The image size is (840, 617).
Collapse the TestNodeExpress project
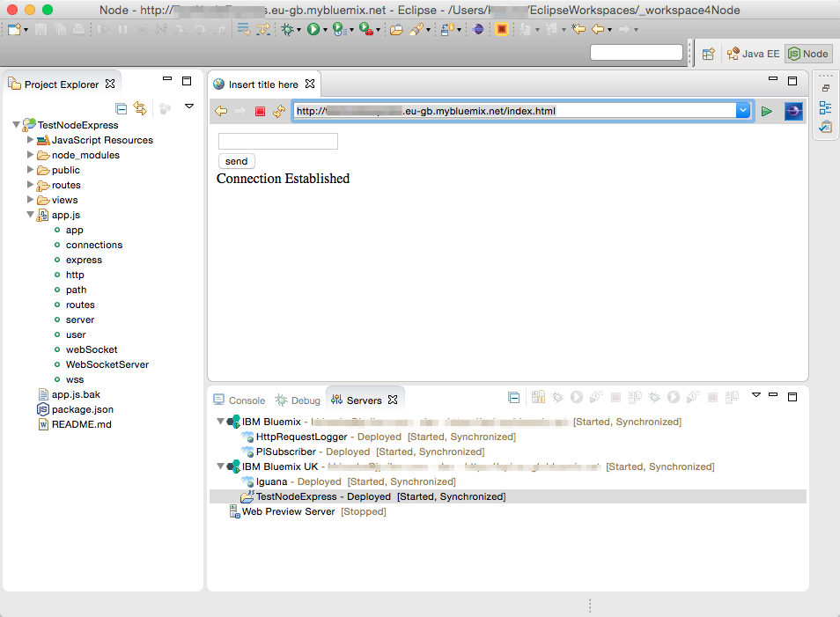click(x=17, y=125)
